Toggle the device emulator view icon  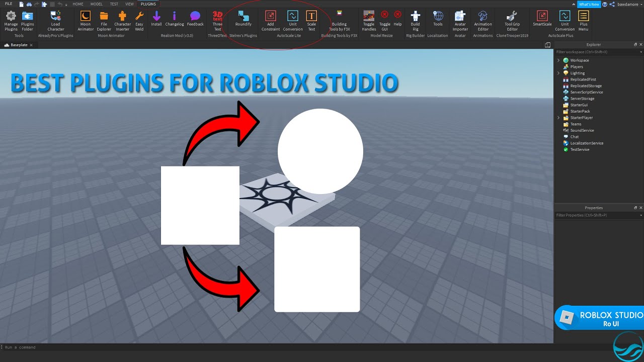[547, 45]
